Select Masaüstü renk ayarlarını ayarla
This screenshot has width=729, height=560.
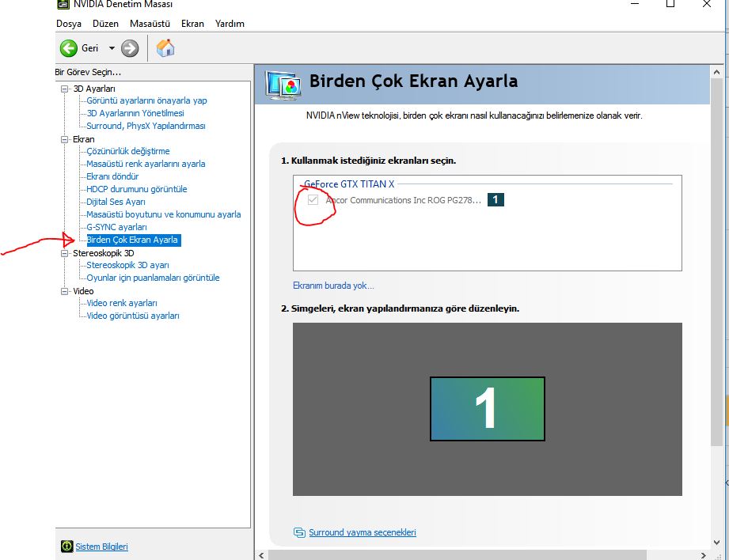pos(146,164)
